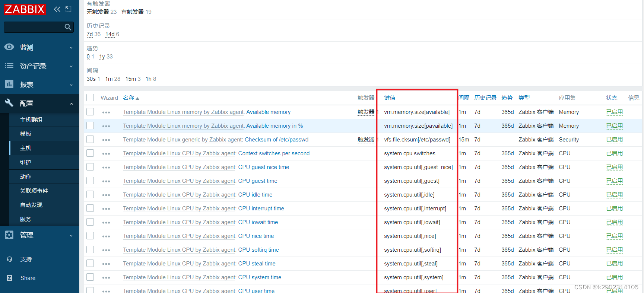The width and height of the screenshot is (644, 293).
Task: Check the box for Context switches per second
Action: point(90,153)
